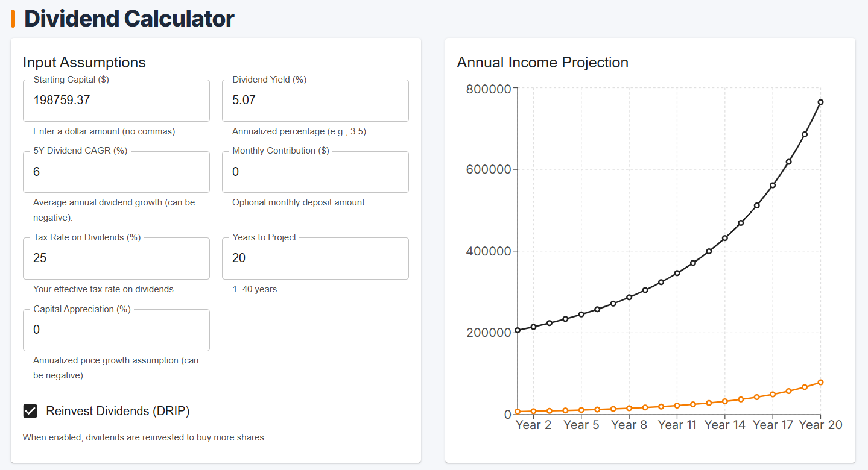Click the Year 11 axis label
Image resolution: width=868 pixels, height=470 pixels.
(677, 425)
